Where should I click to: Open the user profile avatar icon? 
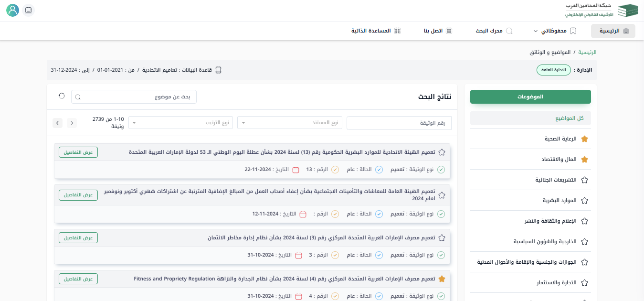[13, 10]
